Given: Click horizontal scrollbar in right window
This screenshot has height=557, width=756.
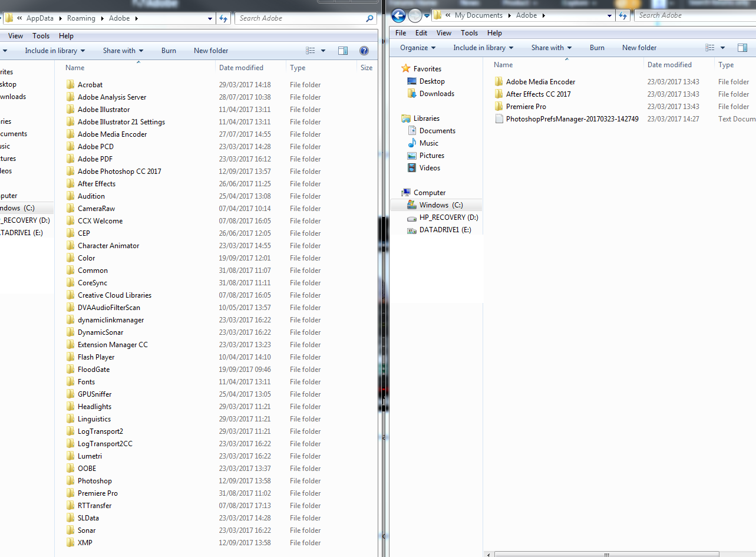Looking at the screenshot, I should [x=607, y=554].
